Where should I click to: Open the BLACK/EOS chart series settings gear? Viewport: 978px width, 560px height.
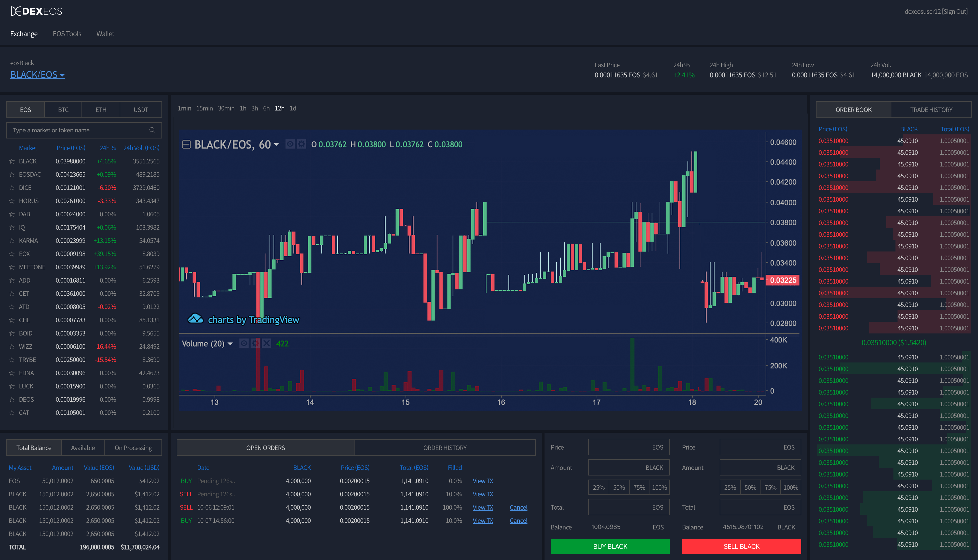click(x=301, y=144)
